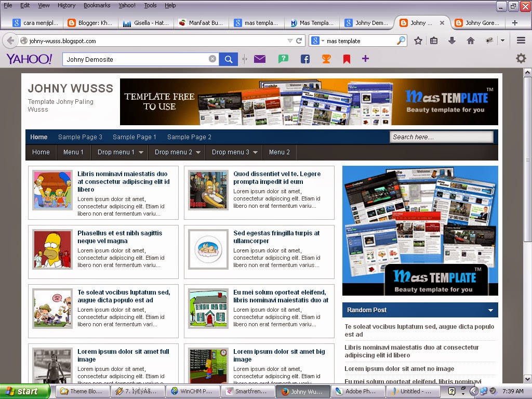Reload the page with the refresh icon

[x=299, y=41]
